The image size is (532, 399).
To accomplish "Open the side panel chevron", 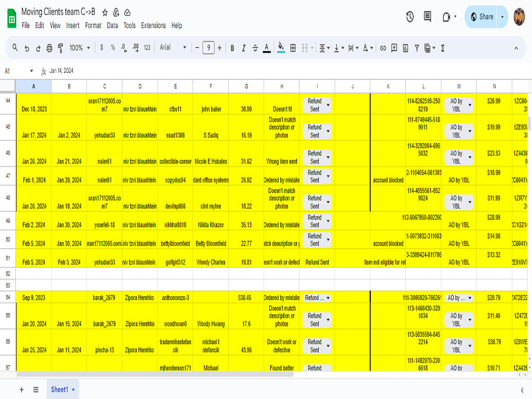I will coord(522,390).
